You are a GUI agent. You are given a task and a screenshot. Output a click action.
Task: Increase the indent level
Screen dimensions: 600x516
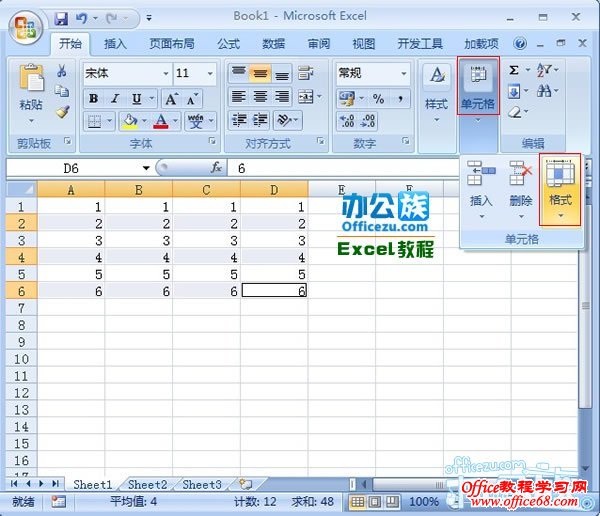click(x=260, y=120)
